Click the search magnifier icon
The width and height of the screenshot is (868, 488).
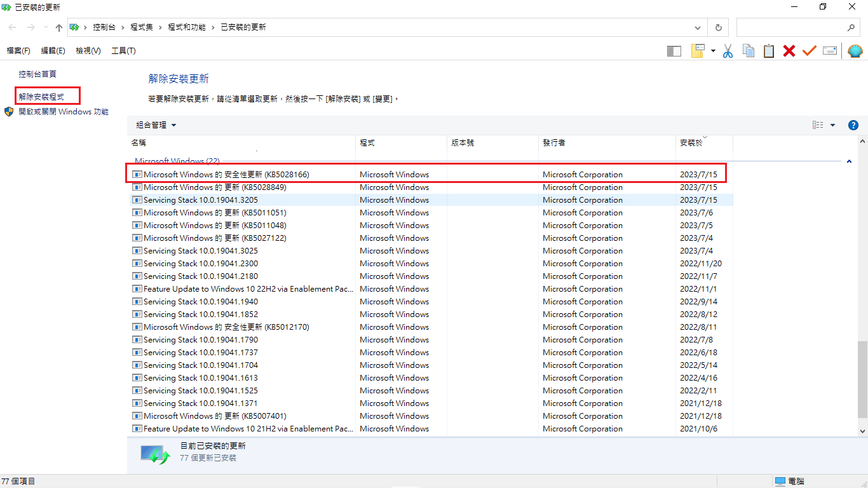(851, 27)
